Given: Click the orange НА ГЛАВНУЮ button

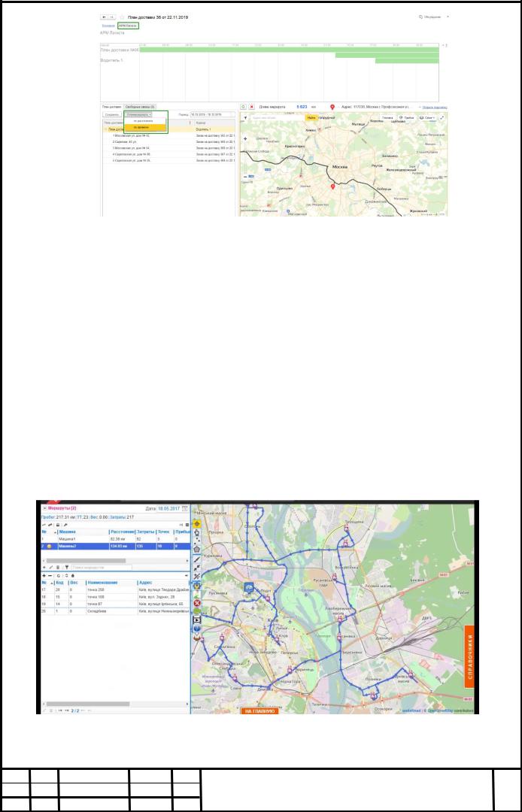Looking at the screenshot, I should (x=259, y=711).
